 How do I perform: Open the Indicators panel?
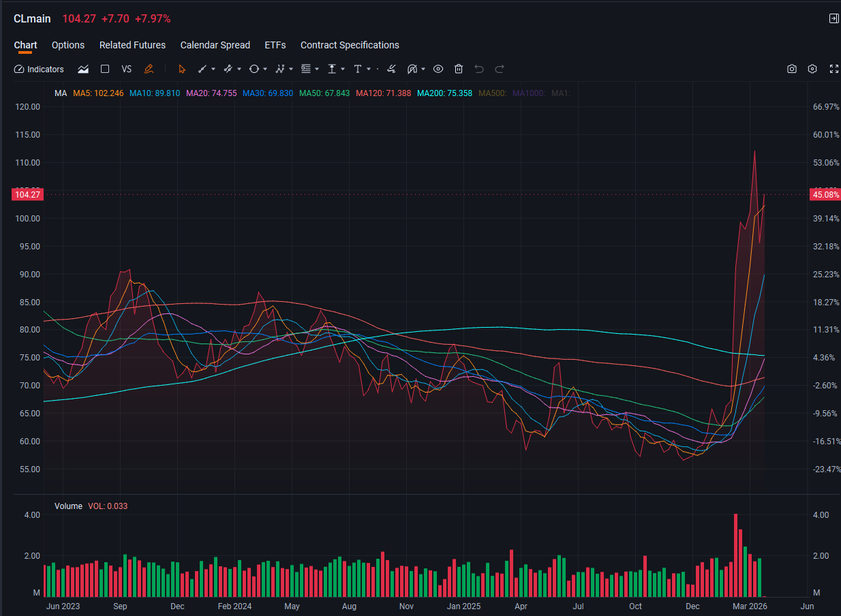[x=39, y=69]
